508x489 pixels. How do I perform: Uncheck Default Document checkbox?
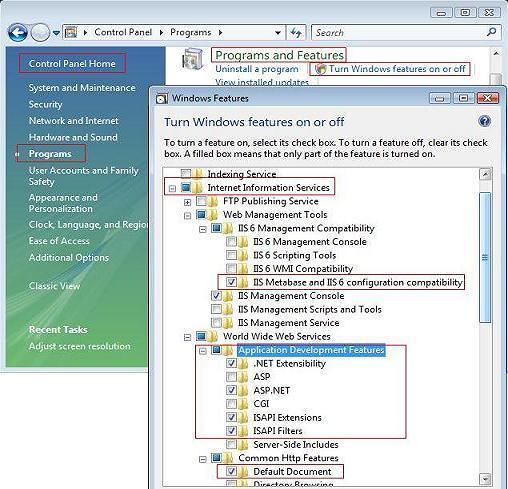pos(231,471)
